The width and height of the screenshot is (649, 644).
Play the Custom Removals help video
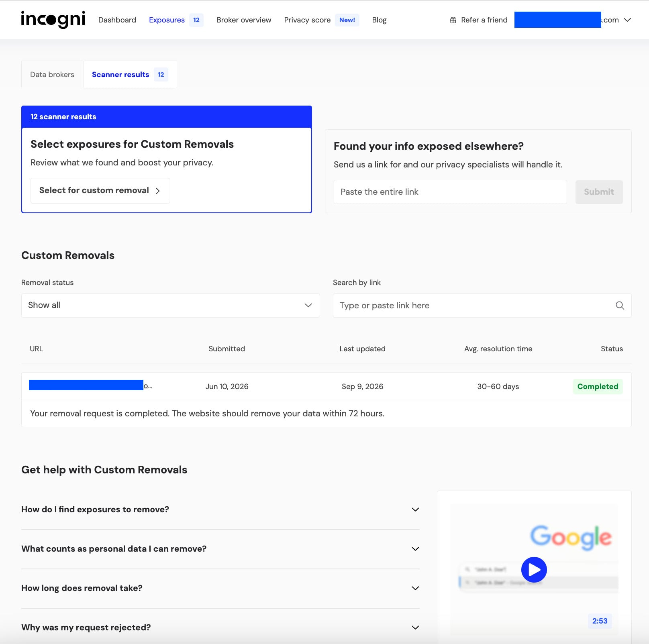tap(534, 569)
